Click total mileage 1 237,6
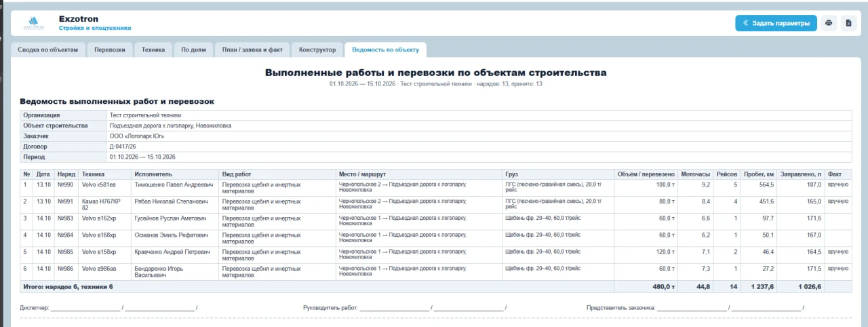The width and height of the screenshot is (868, 327). pyautogui.click(x=762, y=286)
